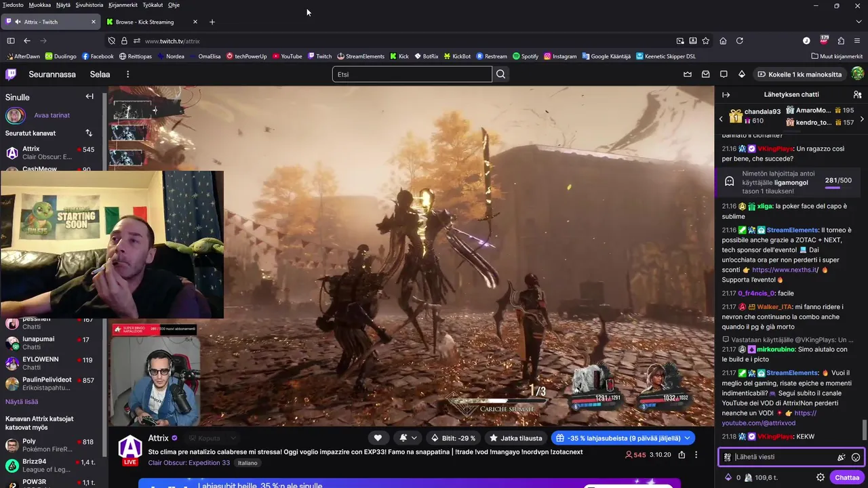Viewport: 868px width, 488px height.
Task: Open the Twitch home logo
Action: tap(12, 75)
